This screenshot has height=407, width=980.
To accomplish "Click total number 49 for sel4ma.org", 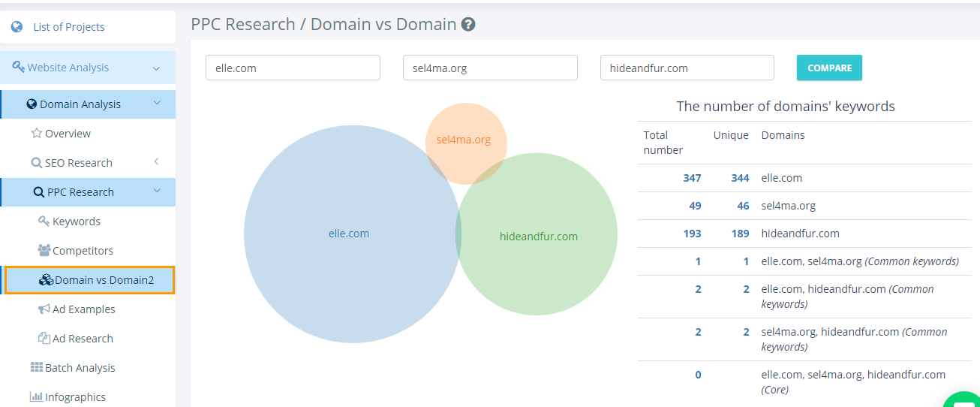I will click(695, 206).
